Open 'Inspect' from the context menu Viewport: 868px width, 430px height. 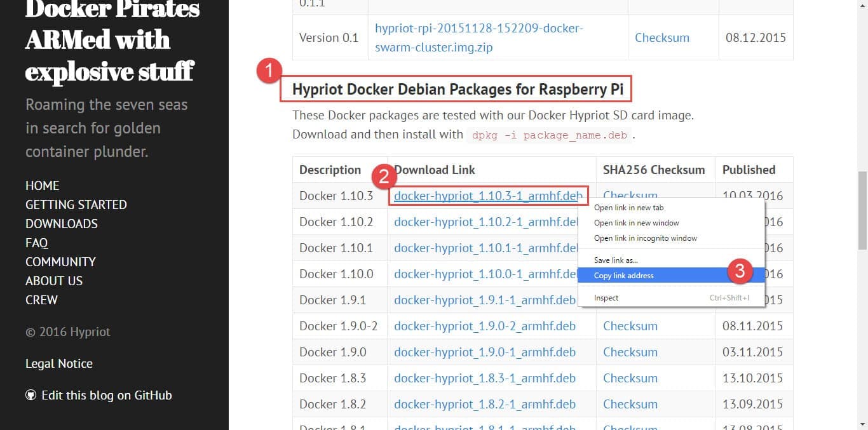(606, 297)
